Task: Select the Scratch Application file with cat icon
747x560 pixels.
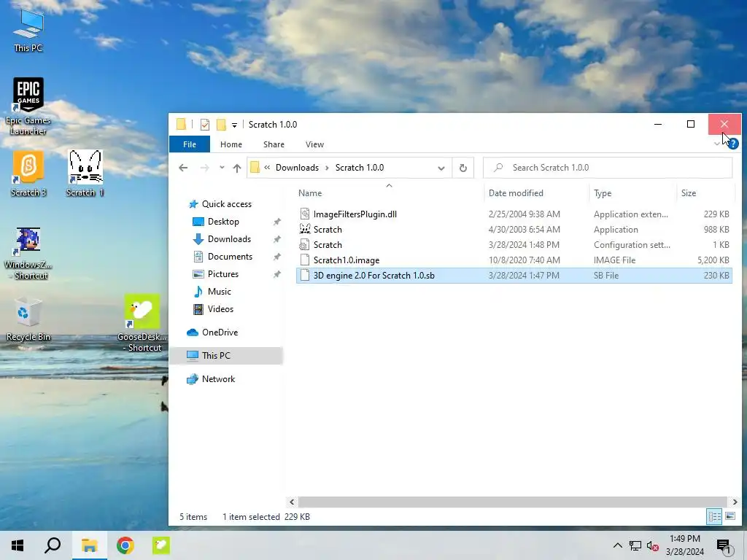Action: click(x=514, y=230)
